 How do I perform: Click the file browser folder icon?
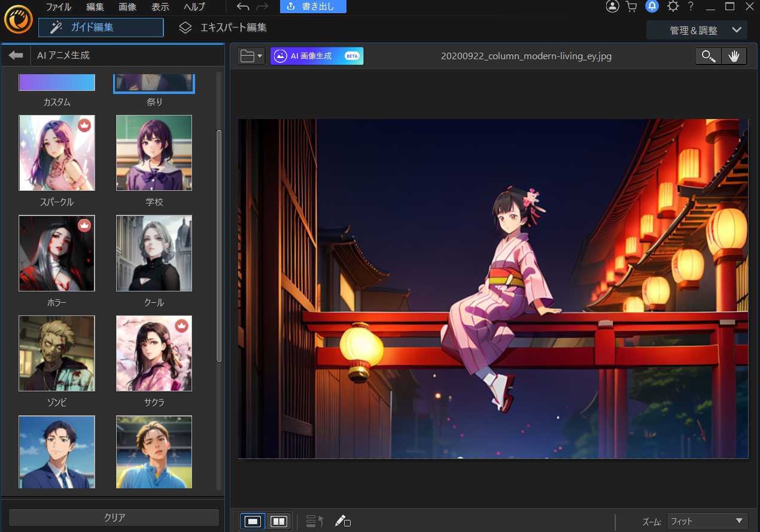point(247,56)
